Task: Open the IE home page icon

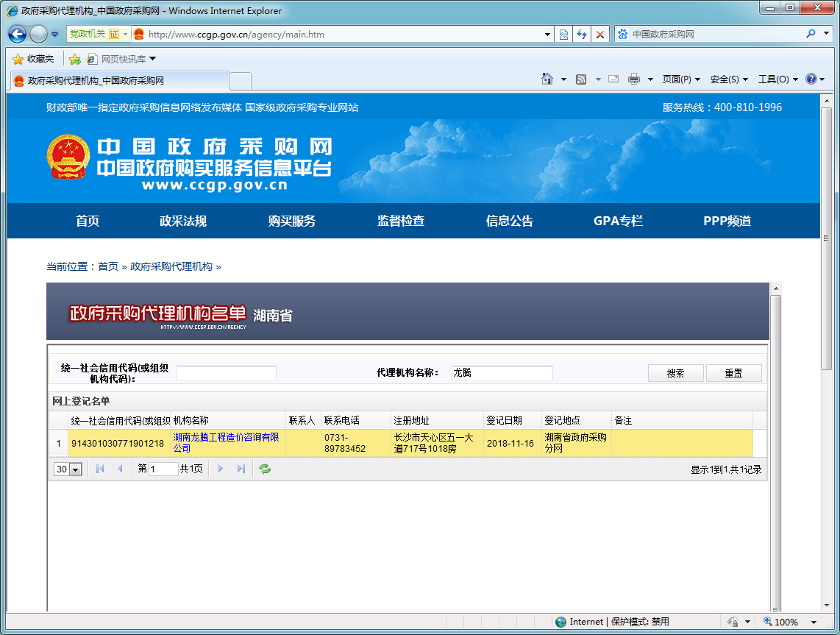Action: 547,79
